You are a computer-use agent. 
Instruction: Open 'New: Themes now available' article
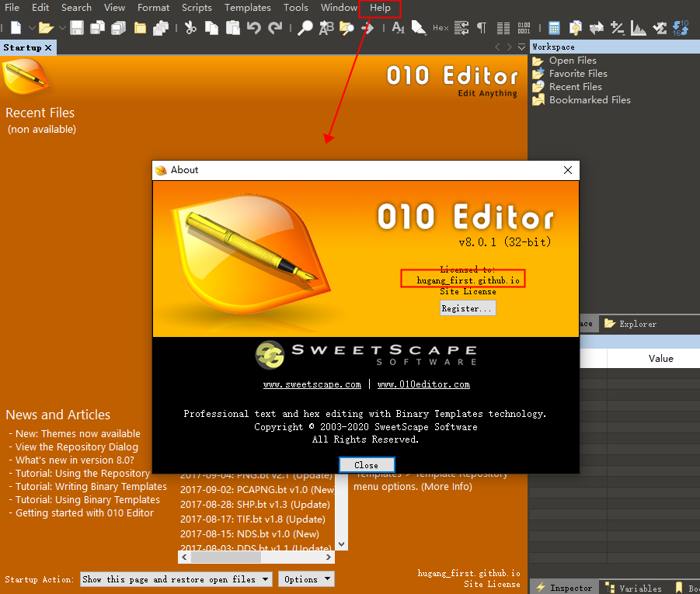(78, 434)
